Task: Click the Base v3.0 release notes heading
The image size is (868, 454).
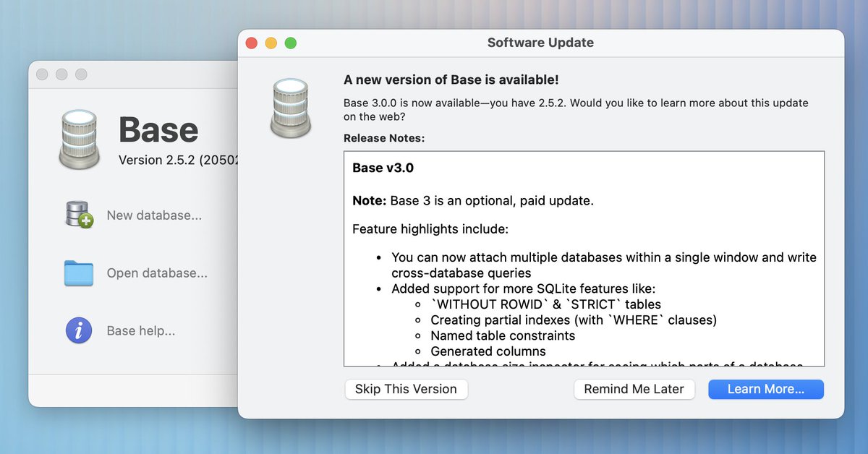Action: coord(383,168)
